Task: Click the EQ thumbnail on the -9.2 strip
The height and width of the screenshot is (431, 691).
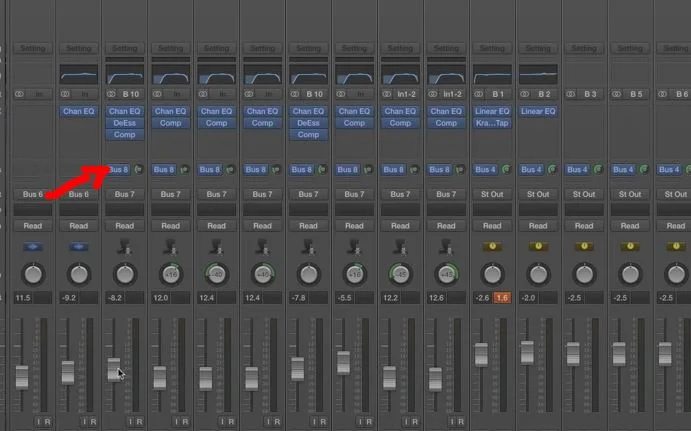Action: click(x=79, y=74)
